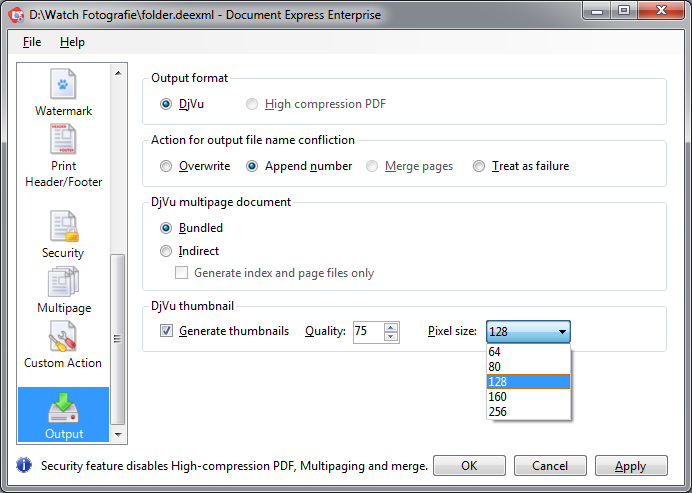Open the Help menu
This screenshot has height=493, width=692.
point(72,42)
